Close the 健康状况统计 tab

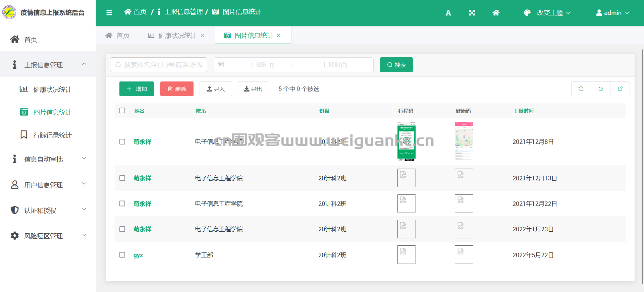click(x=202, y=36)
